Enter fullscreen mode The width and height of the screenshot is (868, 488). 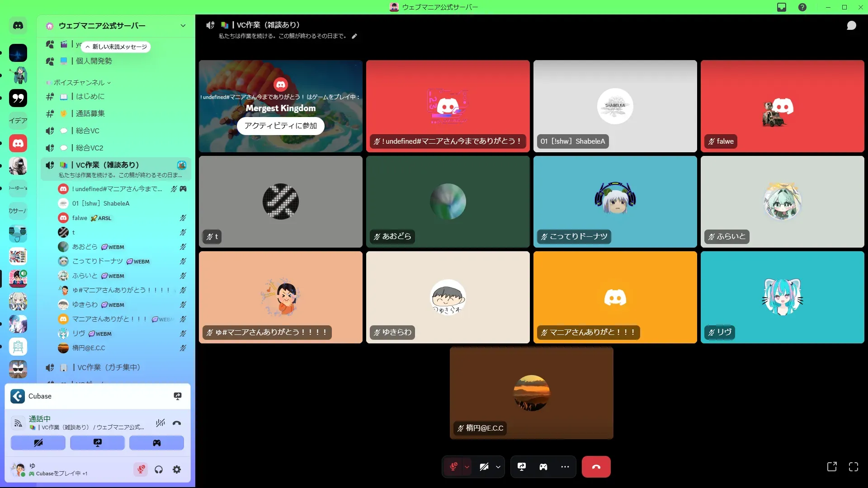click(854, 467)
